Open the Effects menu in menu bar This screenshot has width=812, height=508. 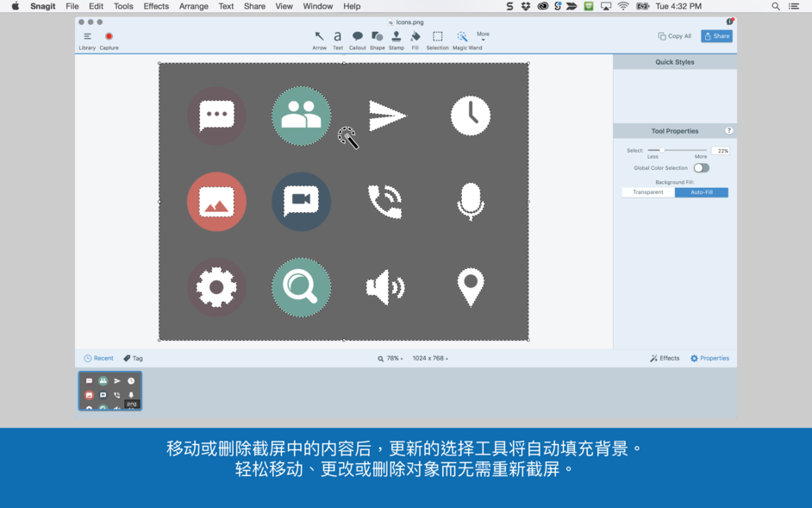(x=156, y=6)
